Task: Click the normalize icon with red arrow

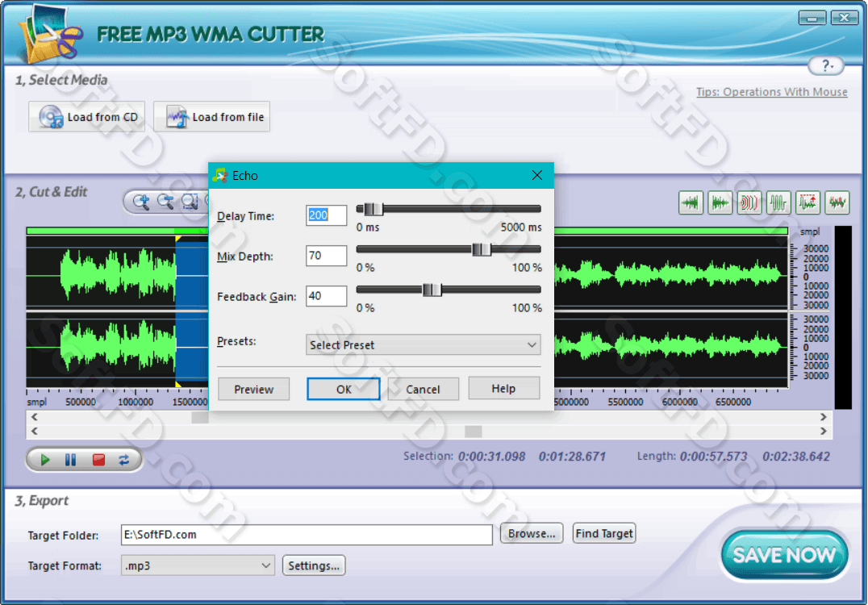Action: pyautogui.click(x=807, y=202)
